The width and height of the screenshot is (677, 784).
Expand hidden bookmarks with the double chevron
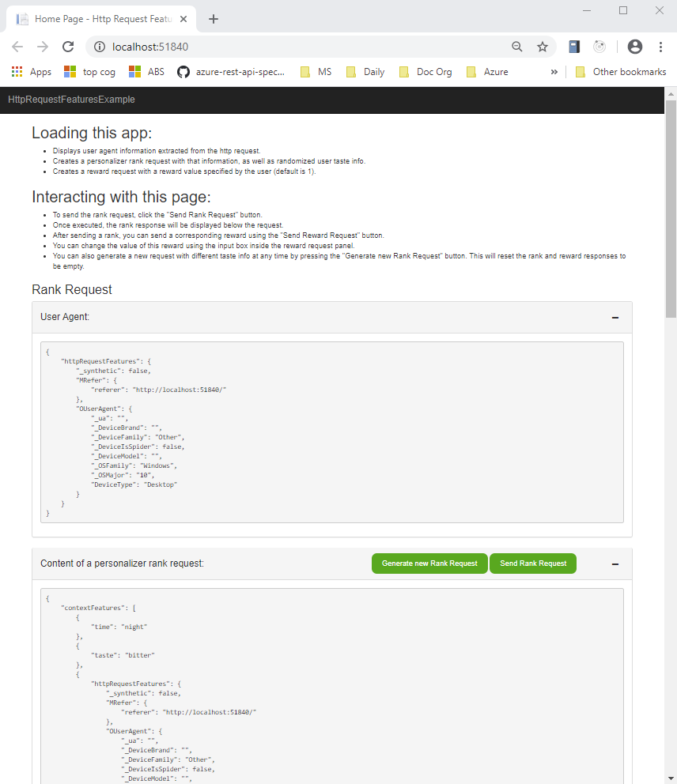pyautogui.click(x=554, y=71)
